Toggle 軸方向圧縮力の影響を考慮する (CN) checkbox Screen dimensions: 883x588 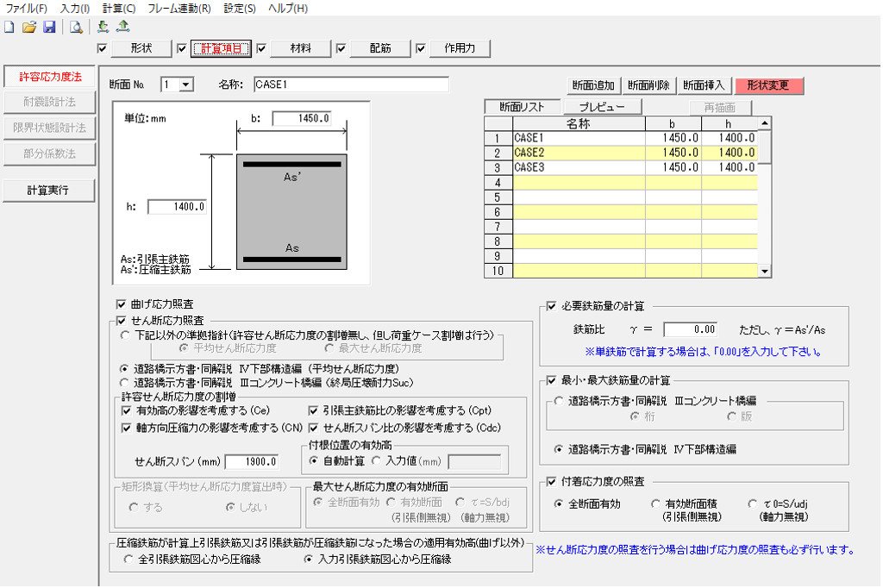click(x=127, y=428)
